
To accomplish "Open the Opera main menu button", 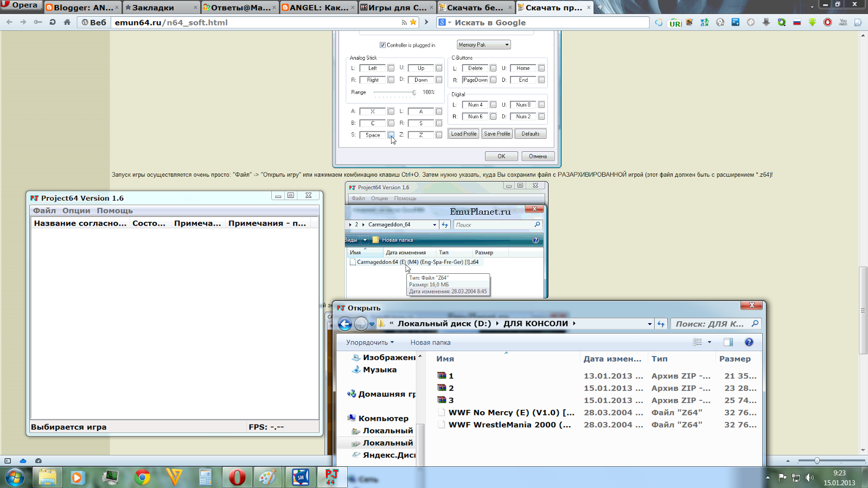I will pyautogui.click(x=21, y=5).
